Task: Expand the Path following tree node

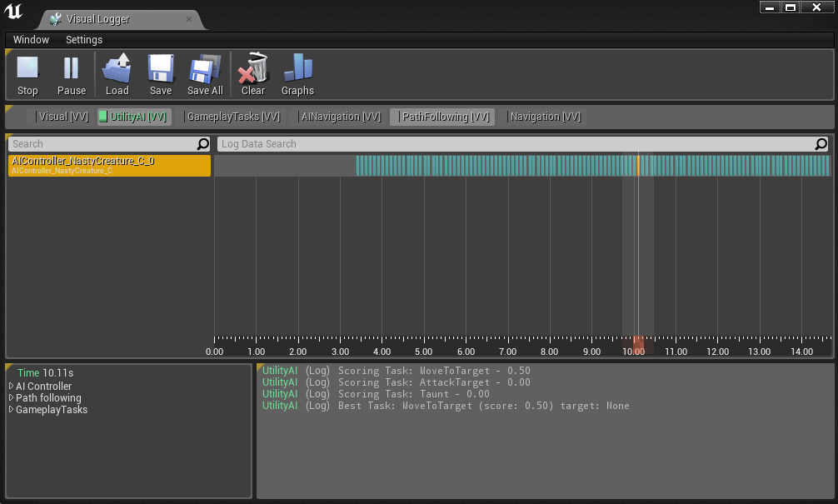Action: tap(12, 398)
